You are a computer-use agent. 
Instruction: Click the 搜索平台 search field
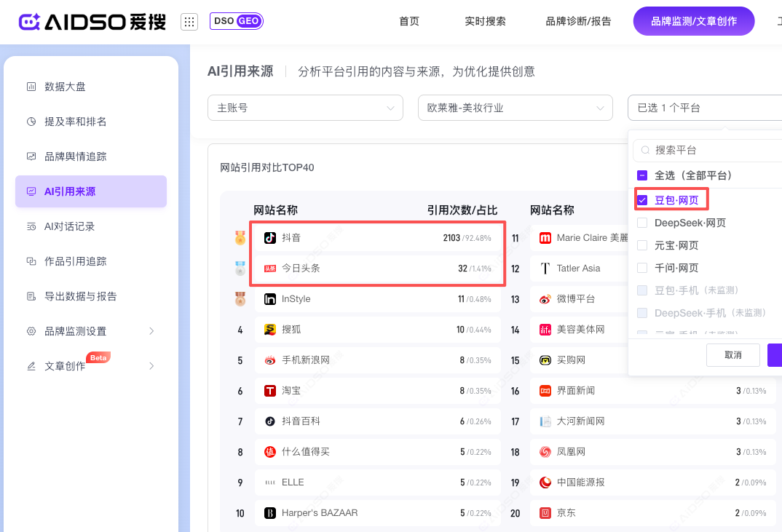click(x=708, y=150)
